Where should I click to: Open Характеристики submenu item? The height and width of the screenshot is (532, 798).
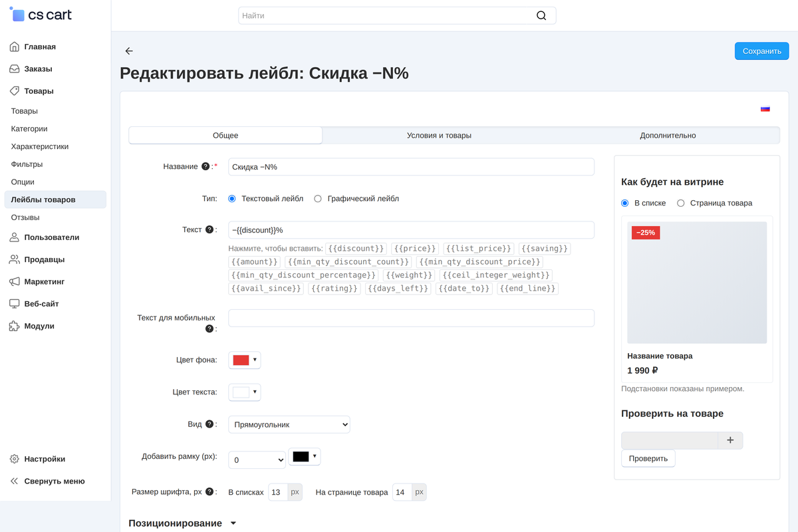click(x=40, y=146)
